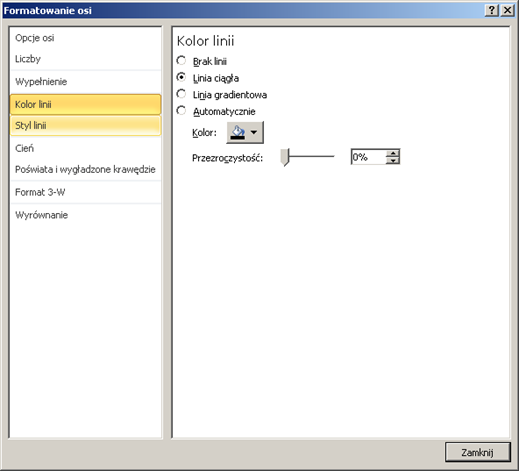Open the Kolor dropdown arrow
Screen dimensions: 519x471
click(x=254, y=132)
